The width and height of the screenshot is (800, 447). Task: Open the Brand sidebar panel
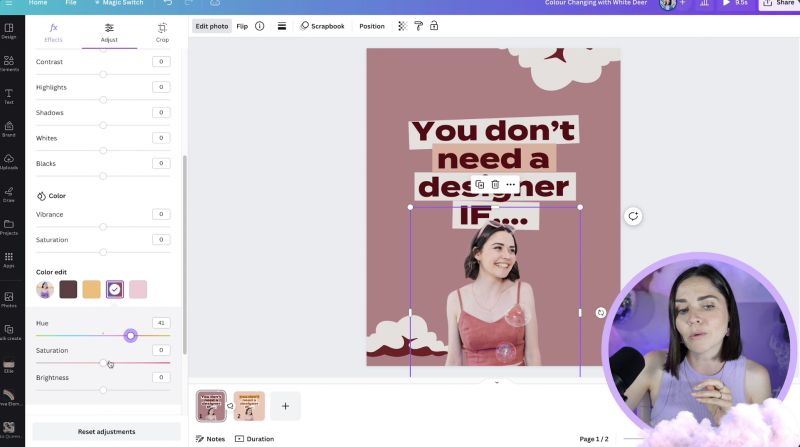[x=9, y=129]
